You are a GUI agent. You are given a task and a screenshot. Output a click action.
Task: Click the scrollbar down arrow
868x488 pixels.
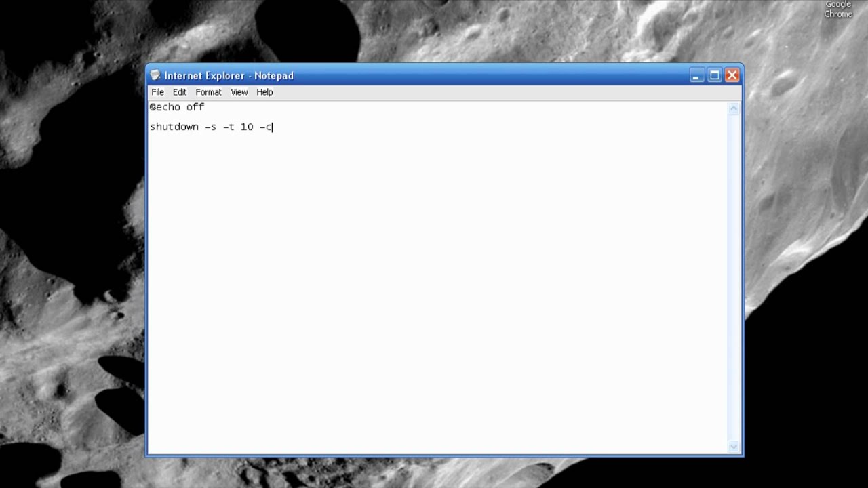733,447
